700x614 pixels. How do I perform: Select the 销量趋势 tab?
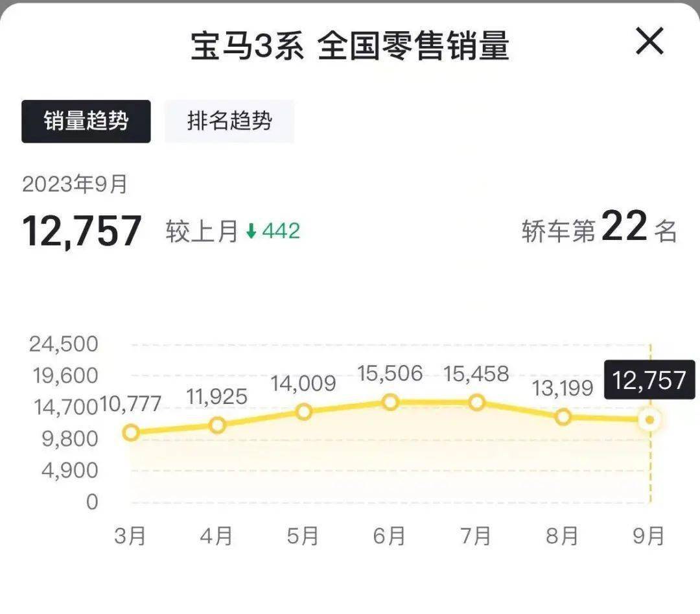[x=86, y=121]
